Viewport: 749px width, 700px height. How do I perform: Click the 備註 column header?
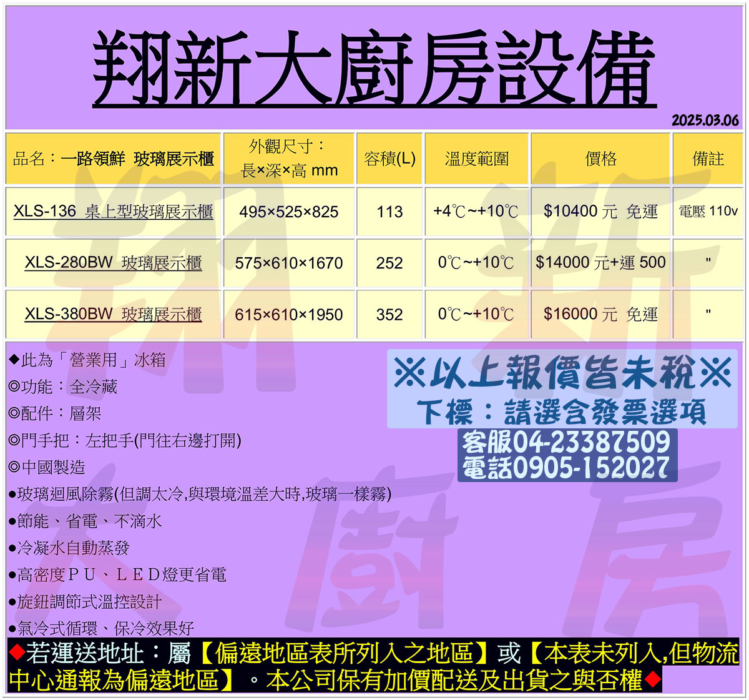click(x=708, y=159)
